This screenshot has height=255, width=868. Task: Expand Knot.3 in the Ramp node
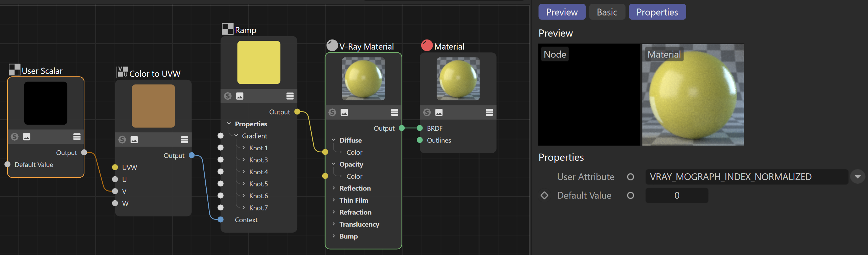pos(244,160)
